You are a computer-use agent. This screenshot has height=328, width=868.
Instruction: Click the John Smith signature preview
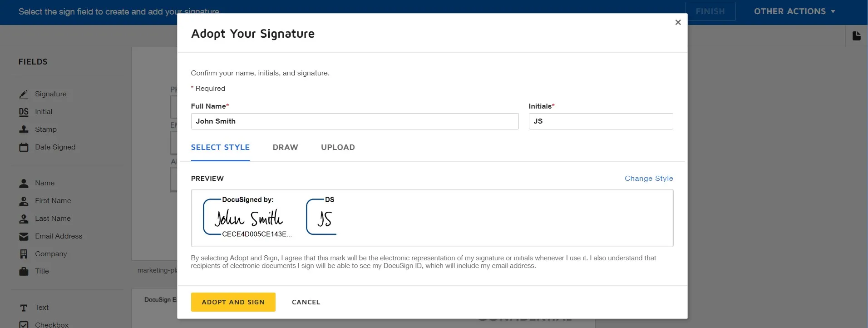tap(248, 218)
